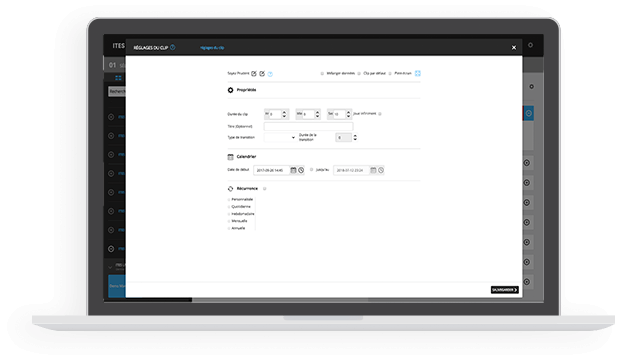This screenshot has height=360, width=619.
Task: Click the Sauvegarder button
Action: tap(505, 290)
